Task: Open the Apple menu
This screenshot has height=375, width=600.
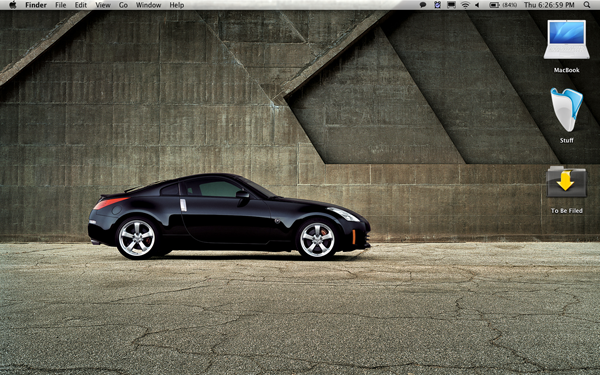Action: (x=13, y=5)
